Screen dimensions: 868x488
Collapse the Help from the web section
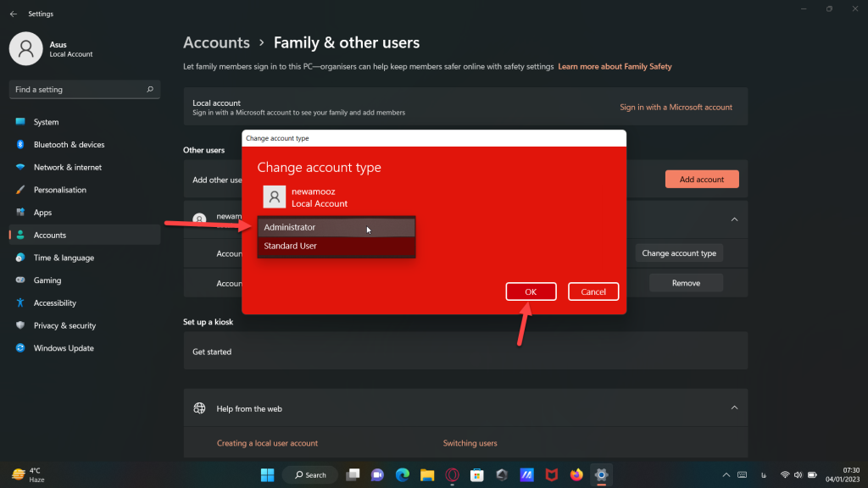[x=733, y=408]
